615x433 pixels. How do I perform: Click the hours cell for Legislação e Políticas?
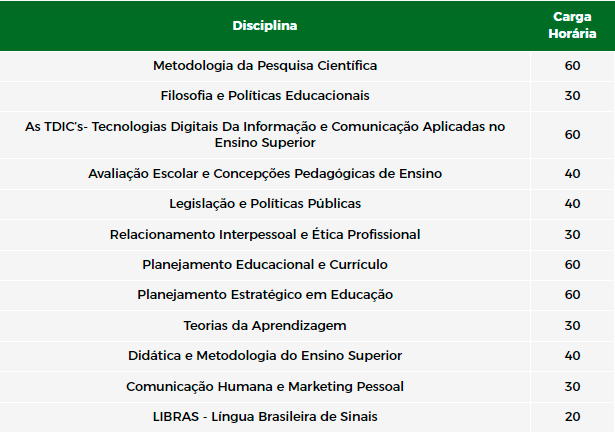(572, 204)
